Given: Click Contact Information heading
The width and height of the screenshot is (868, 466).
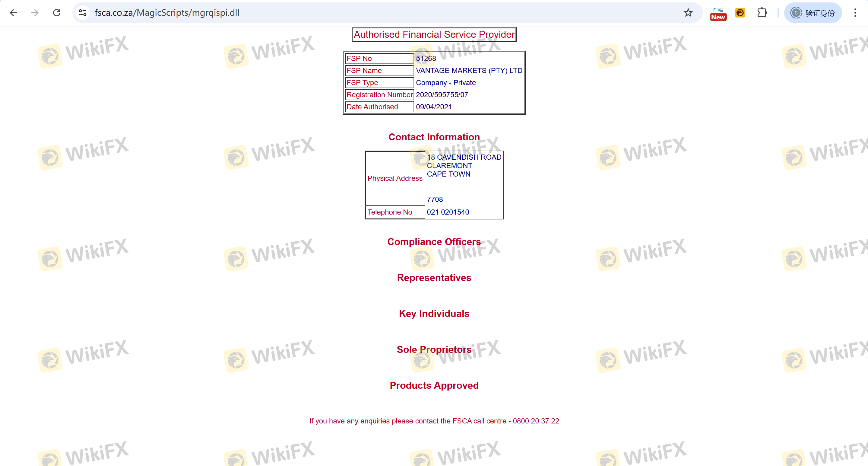Looking at the screenshot, I should click(434, 137).
